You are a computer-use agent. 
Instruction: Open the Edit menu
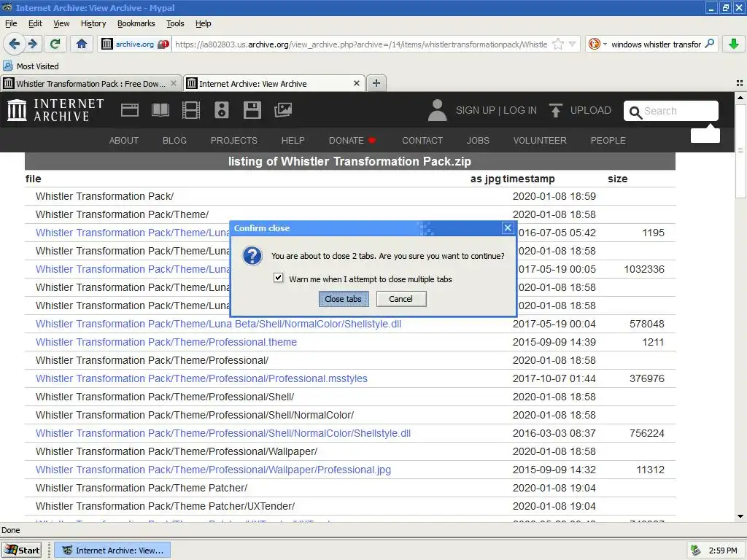[35, 23]
